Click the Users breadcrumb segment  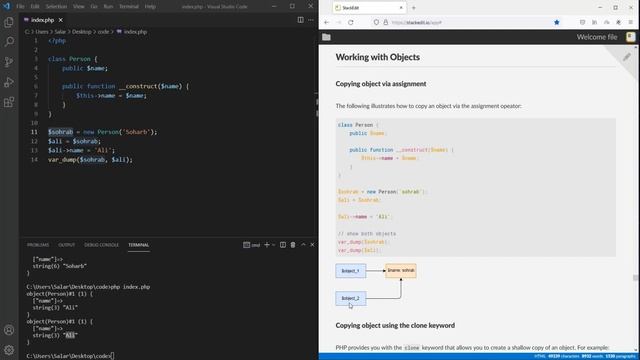point(42,32)
